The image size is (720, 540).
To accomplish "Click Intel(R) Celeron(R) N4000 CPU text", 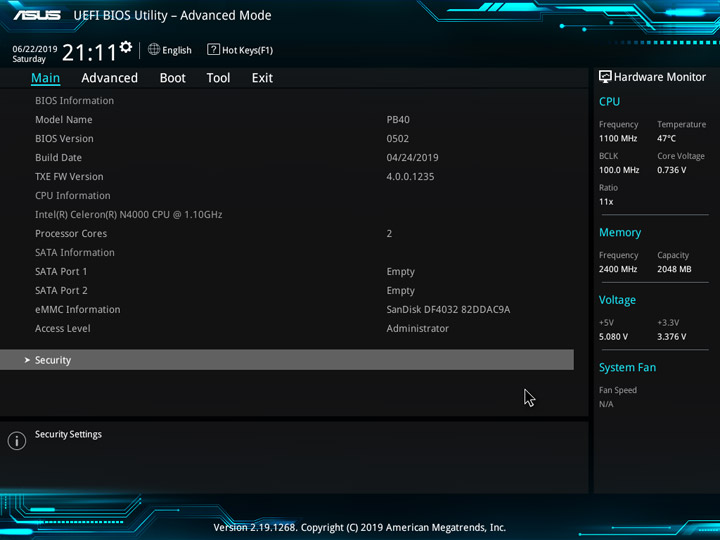I will [129, 214].
